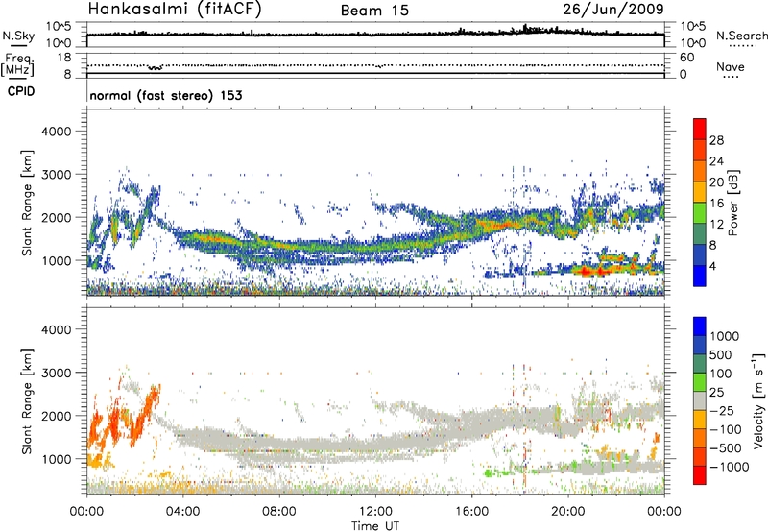Click the date 26/Jun/2009
This screenshot has height=532, width=768.
pos(613,10)
